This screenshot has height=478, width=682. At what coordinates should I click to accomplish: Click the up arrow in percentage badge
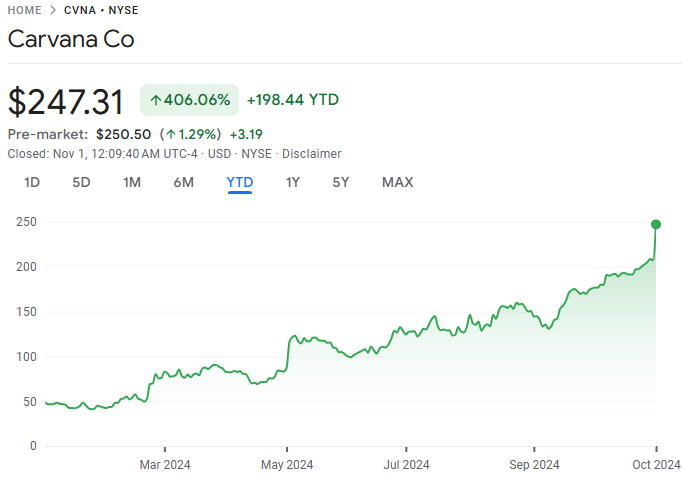tap(155, 100)
